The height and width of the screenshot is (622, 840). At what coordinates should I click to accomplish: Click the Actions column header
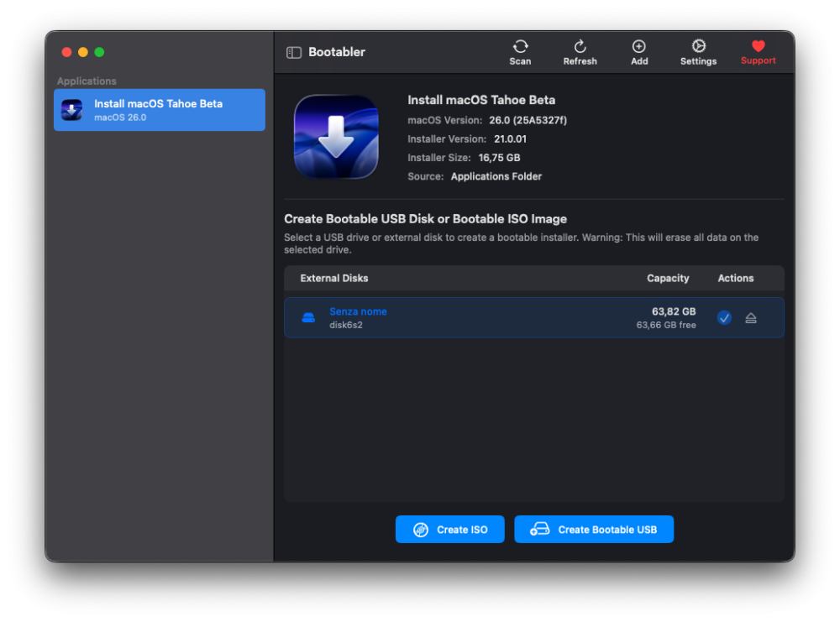[736, 279]
